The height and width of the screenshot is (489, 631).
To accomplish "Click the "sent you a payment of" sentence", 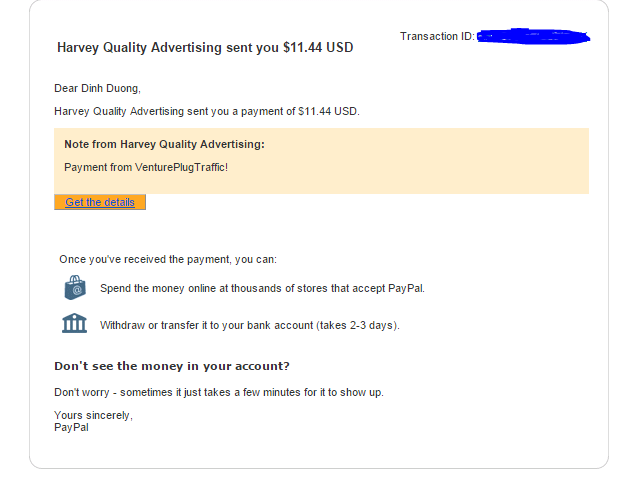I will 206,111.
